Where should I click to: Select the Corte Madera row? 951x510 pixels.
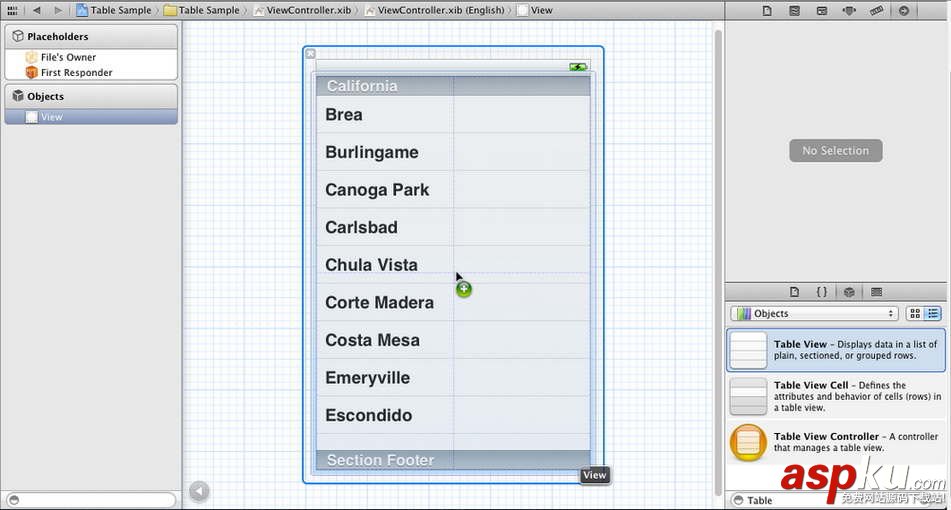[x=453, y=303]
